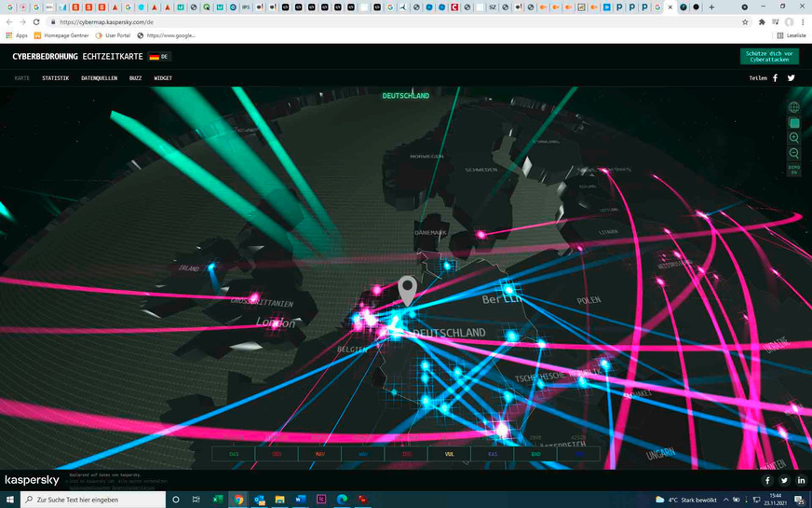
Task: Open Microsoft Edge from the taskbar
Action: 343,500
